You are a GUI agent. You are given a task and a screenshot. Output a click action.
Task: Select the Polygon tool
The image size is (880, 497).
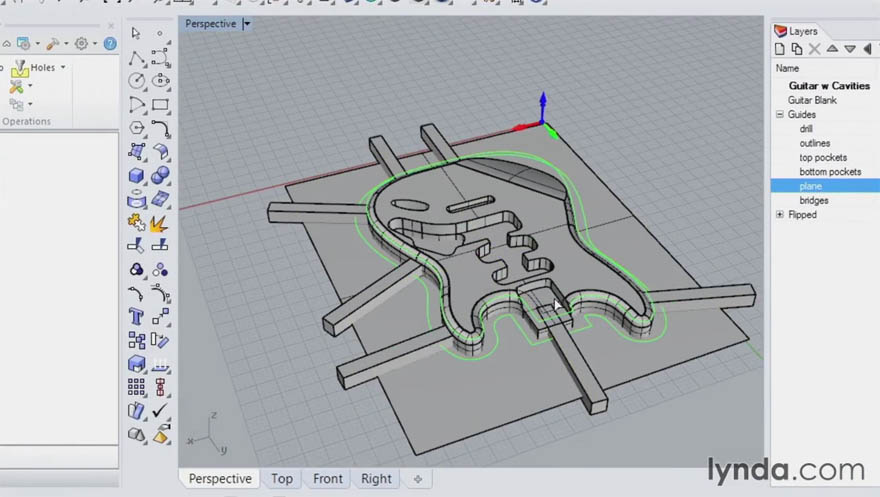136,128
